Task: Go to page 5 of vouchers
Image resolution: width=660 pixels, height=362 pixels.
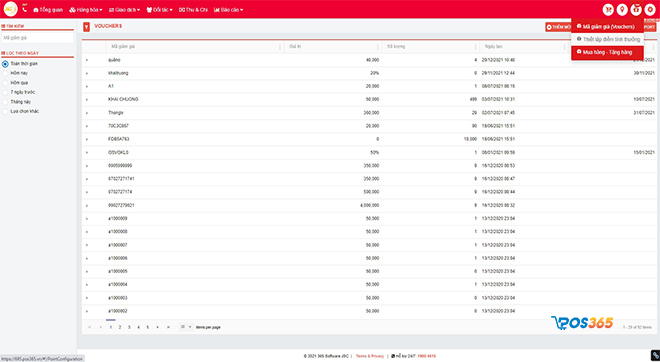Action: coord(148,327)
